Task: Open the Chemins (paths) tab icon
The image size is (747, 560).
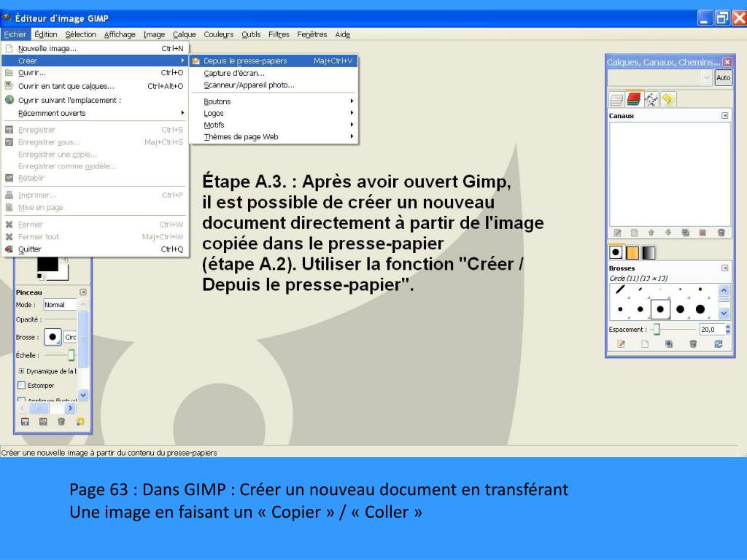Action: 651,99
